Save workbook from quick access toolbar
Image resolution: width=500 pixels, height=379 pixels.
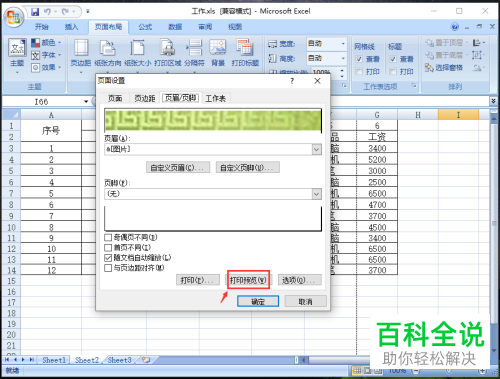[35, 12]
